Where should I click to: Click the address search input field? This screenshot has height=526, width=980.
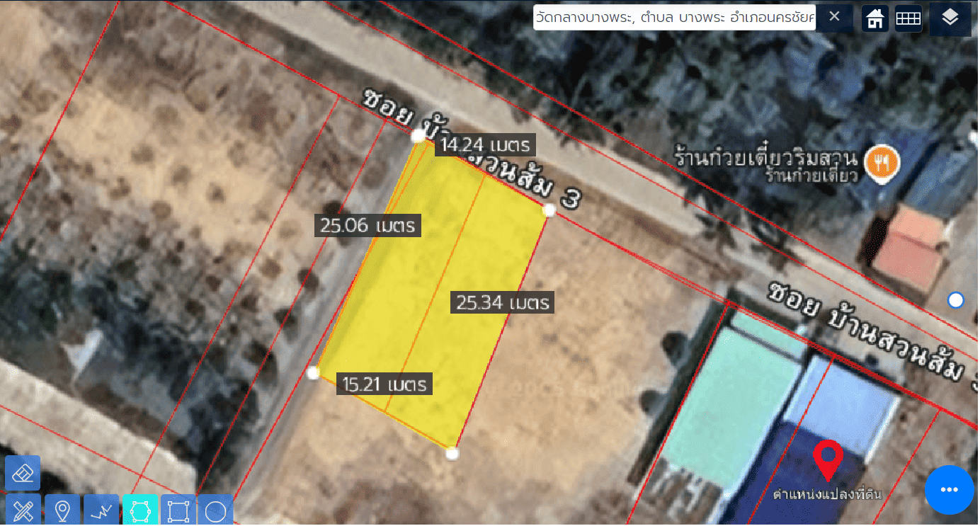[674, 17]
